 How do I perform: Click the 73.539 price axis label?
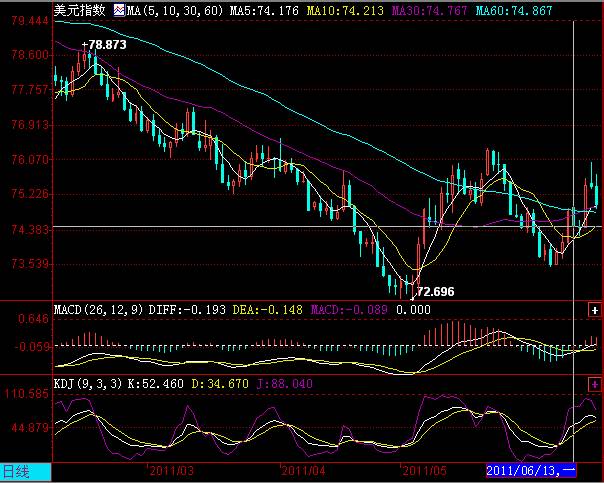(30, 264)
